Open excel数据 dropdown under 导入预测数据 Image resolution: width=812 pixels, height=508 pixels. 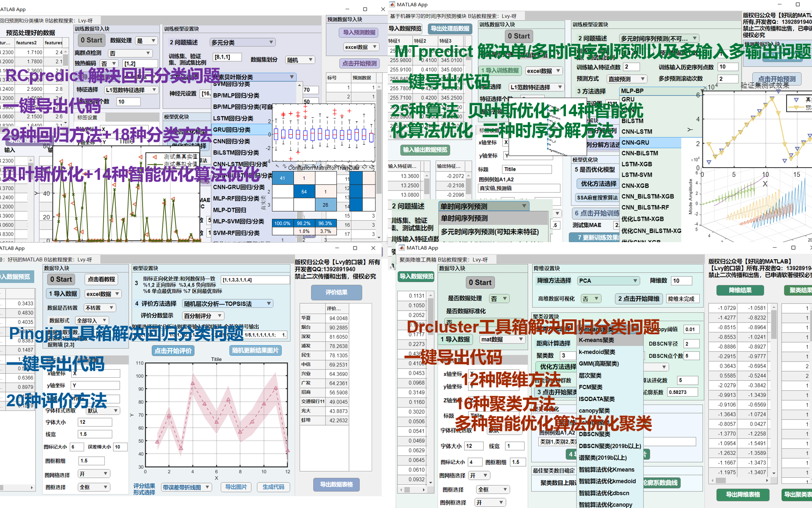pos(361,47)
